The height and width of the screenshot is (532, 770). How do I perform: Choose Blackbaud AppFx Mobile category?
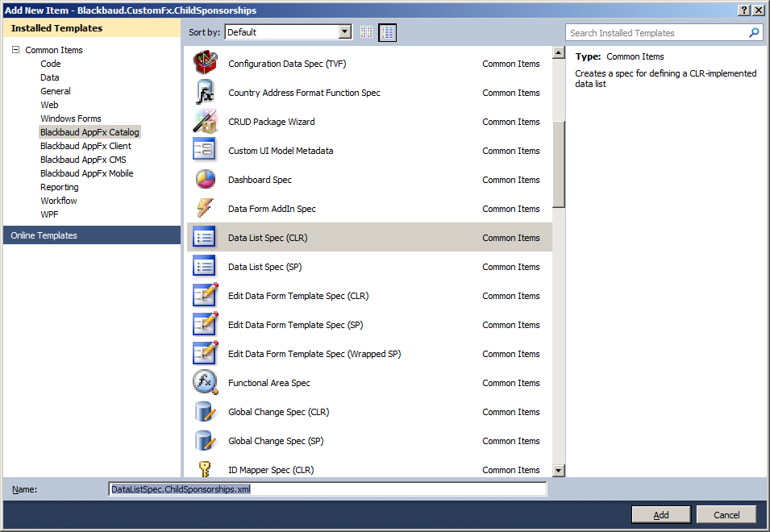(x=87, y=174)
